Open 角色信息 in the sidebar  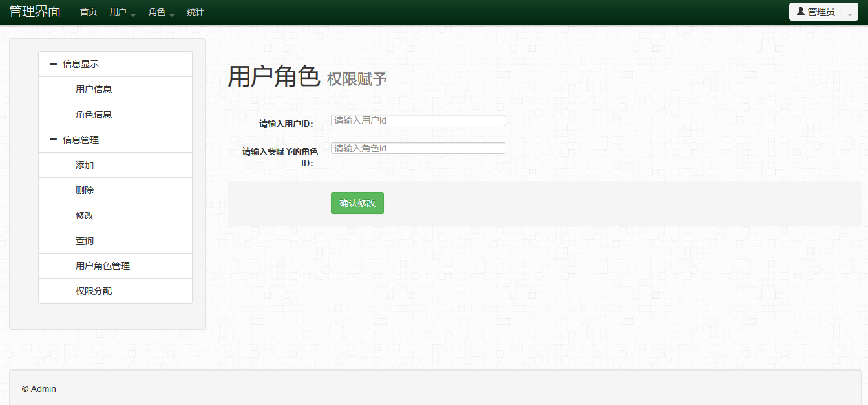pyautogui.click(x=94, y=115)
